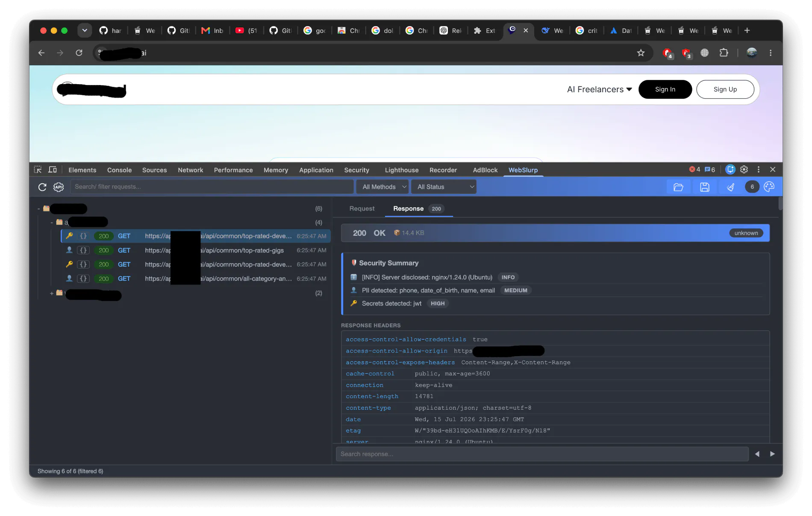Click the blue DevTools update icon next to the gear
This screenshot has width=812, height=516.
[x=730, y=170]
